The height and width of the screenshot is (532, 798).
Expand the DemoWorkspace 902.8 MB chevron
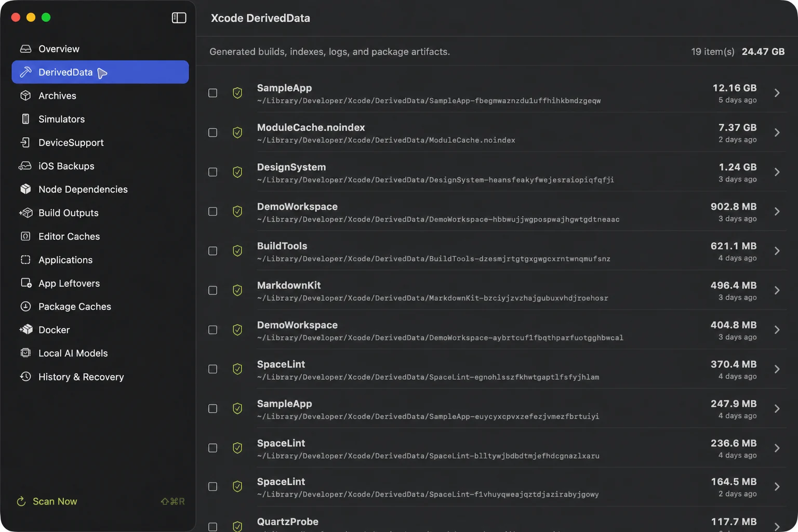[777, 211]
